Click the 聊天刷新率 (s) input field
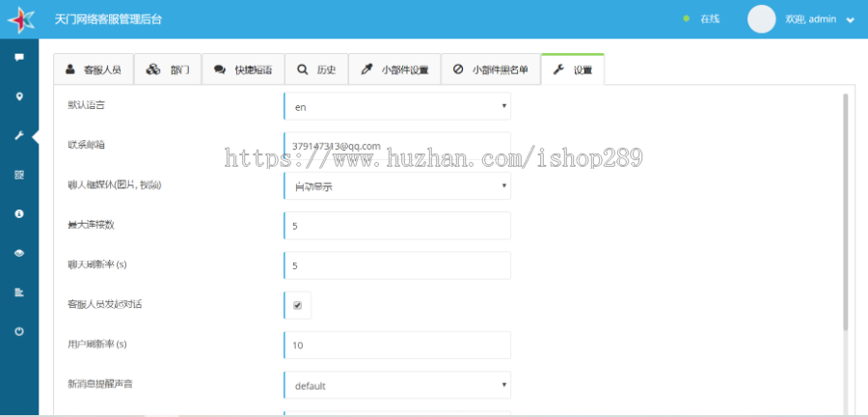The width and height of the screenshot is (868, 417). [x=397, y=265]
